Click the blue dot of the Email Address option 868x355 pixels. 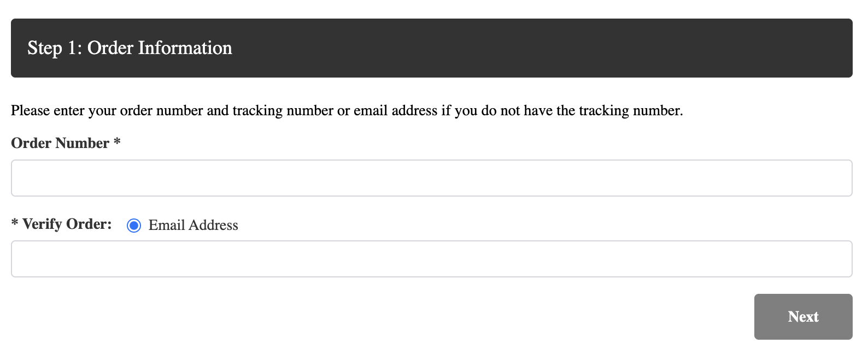click(134, 225)
